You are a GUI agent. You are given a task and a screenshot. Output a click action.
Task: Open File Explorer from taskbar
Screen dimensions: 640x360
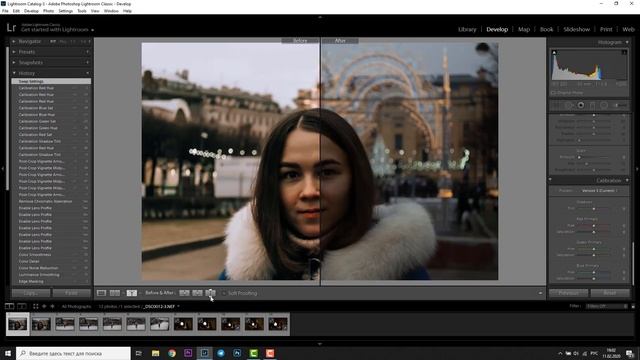[156, 353]
